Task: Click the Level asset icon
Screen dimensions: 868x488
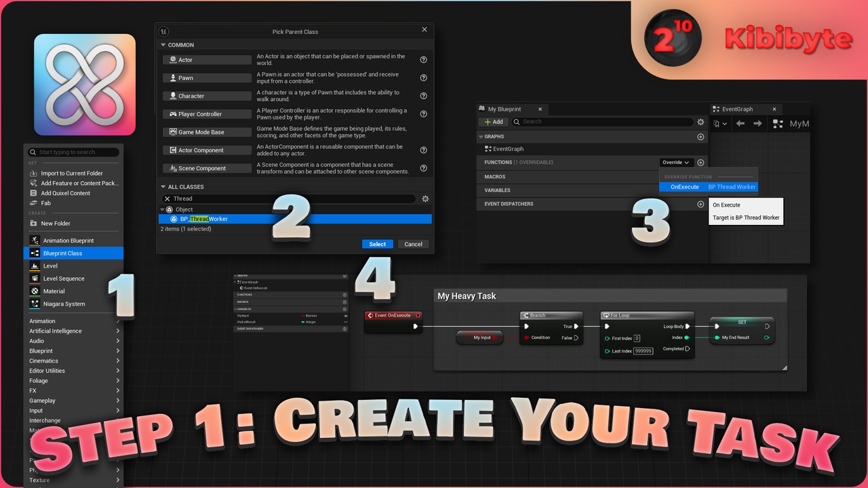Action: point(35,266)
